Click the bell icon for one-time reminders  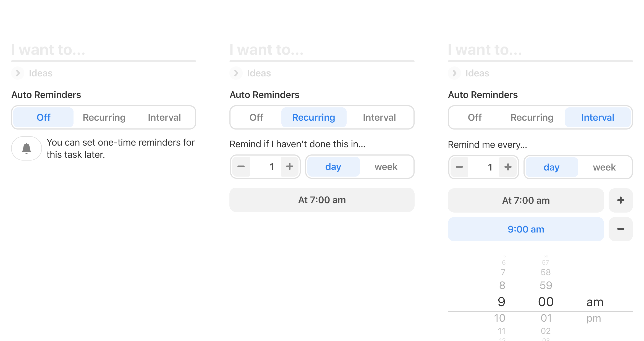[x=27, y=148]
